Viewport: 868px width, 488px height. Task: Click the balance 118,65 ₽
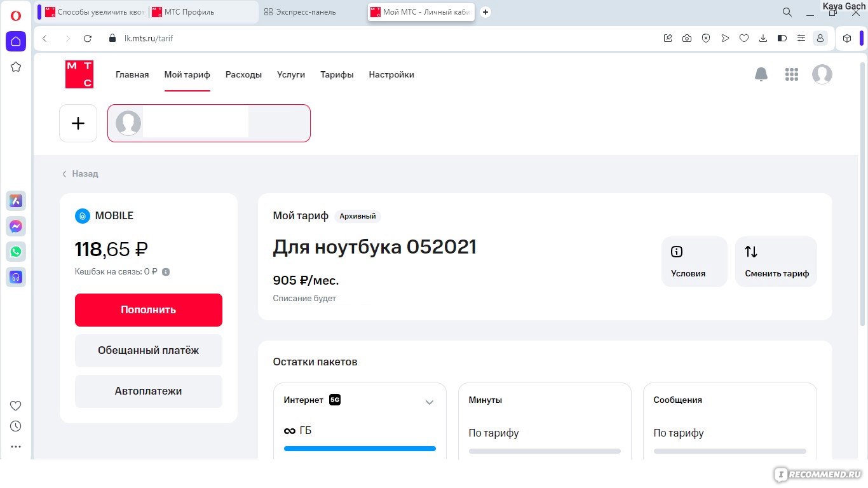[x=112, y=249]
